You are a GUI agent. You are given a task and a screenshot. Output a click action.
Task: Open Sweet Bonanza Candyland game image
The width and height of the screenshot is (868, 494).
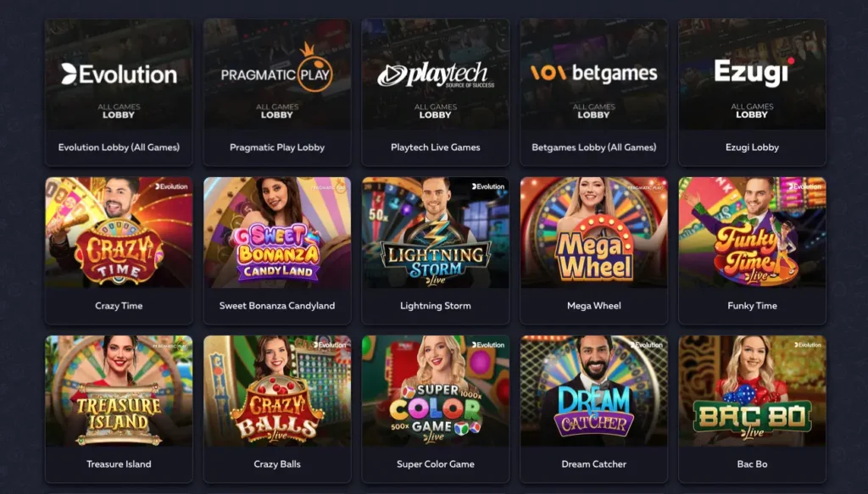point(277,233)
